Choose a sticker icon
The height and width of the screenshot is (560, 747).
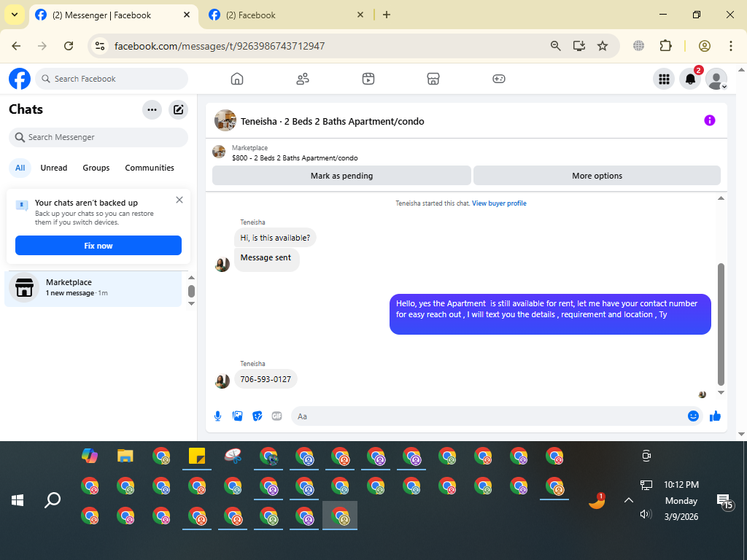point(258,416)
